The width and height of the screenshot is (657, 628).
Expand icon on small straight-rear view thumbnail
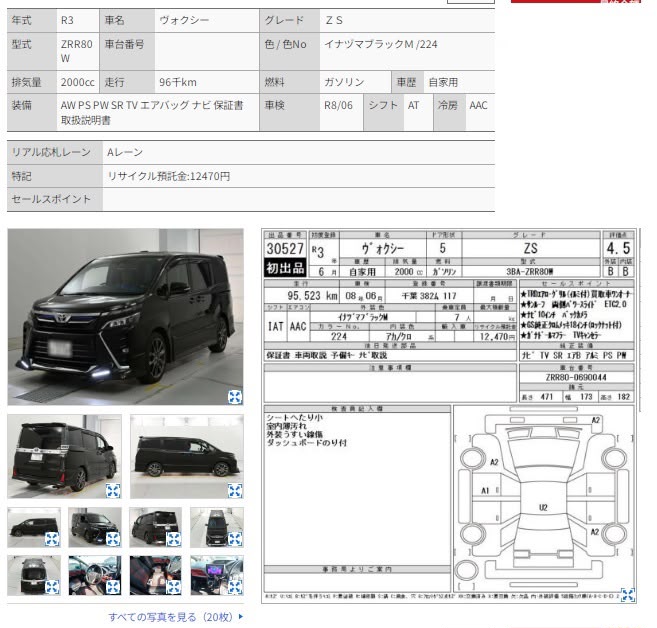point(52,587)
